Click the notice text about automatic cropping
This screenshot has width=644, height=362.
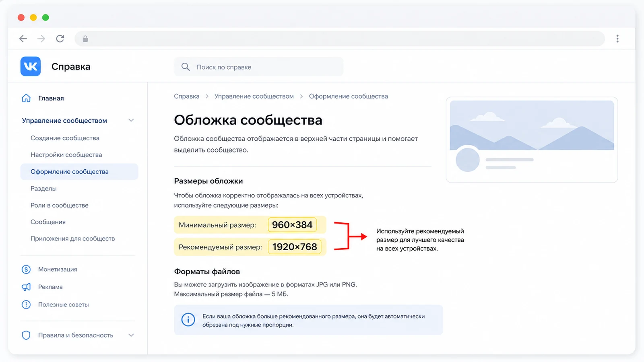[314, 321]
